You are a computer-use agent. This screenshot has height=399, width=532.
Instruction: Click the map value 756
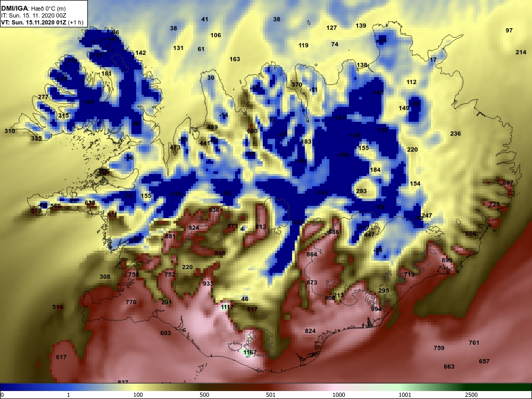point(134,275)
